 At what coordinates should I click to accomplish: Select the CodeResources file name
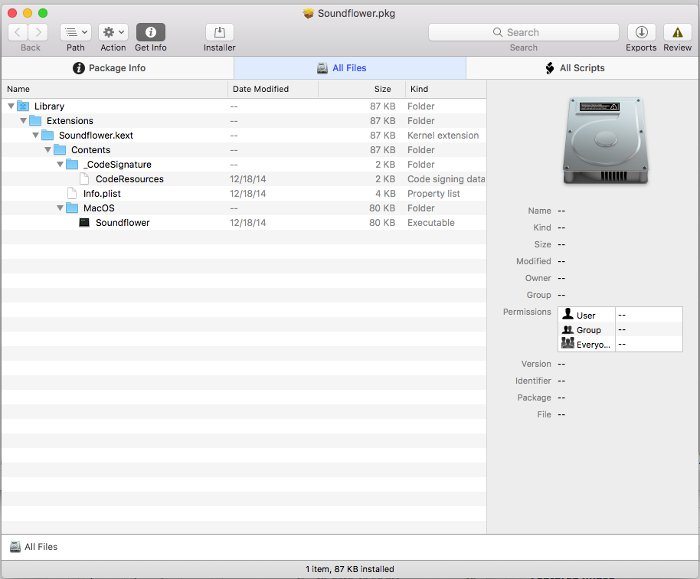tap(129, 179)
